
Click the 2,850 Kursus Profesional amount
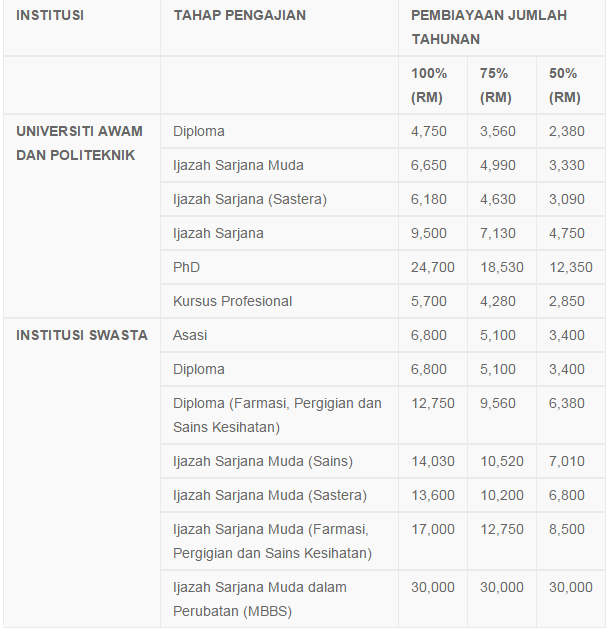(x=567, y=301)
